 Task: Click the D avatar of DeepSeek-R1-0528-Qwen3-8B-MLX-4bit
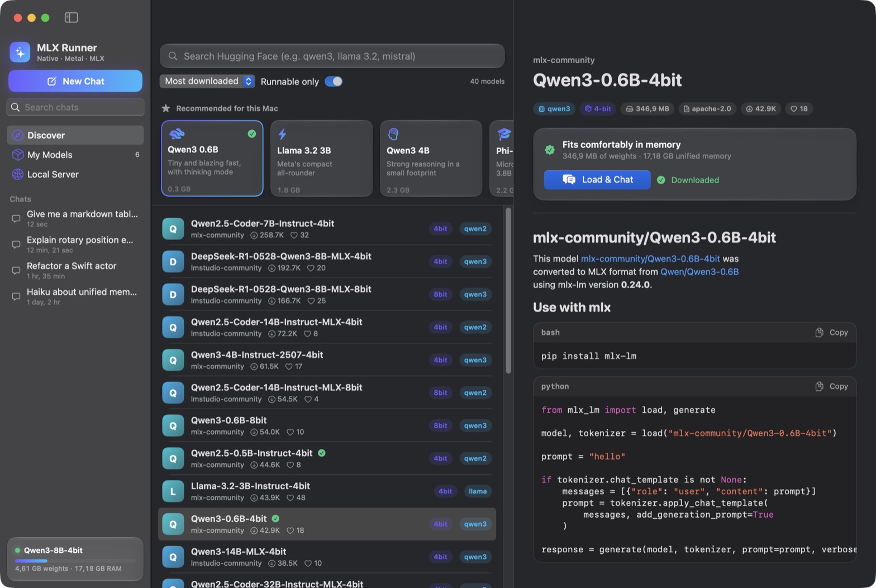173,262
